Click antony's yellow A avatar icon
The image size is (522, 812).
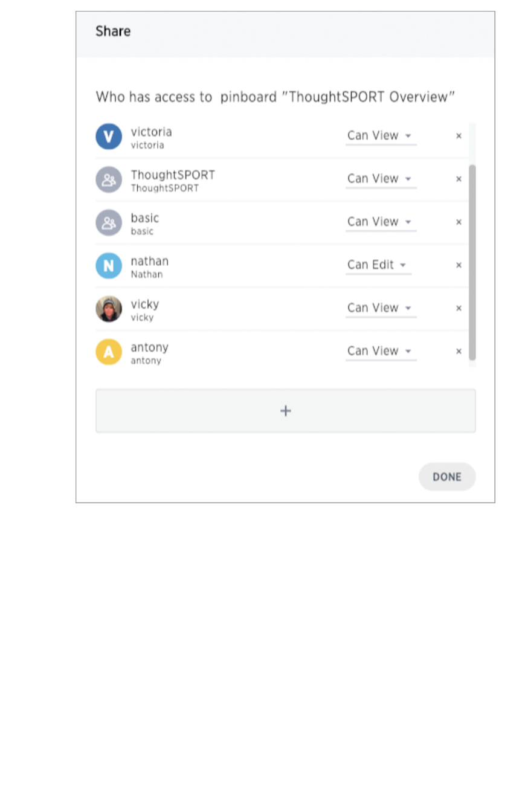tap(109, 352)
